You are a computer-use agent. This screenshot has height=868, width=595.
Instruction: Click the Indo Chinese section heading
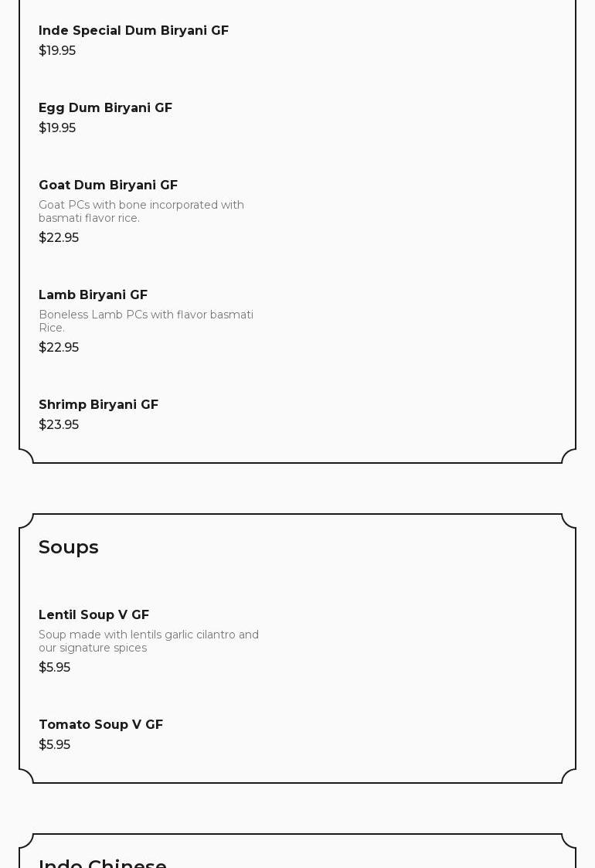point(103,863)
